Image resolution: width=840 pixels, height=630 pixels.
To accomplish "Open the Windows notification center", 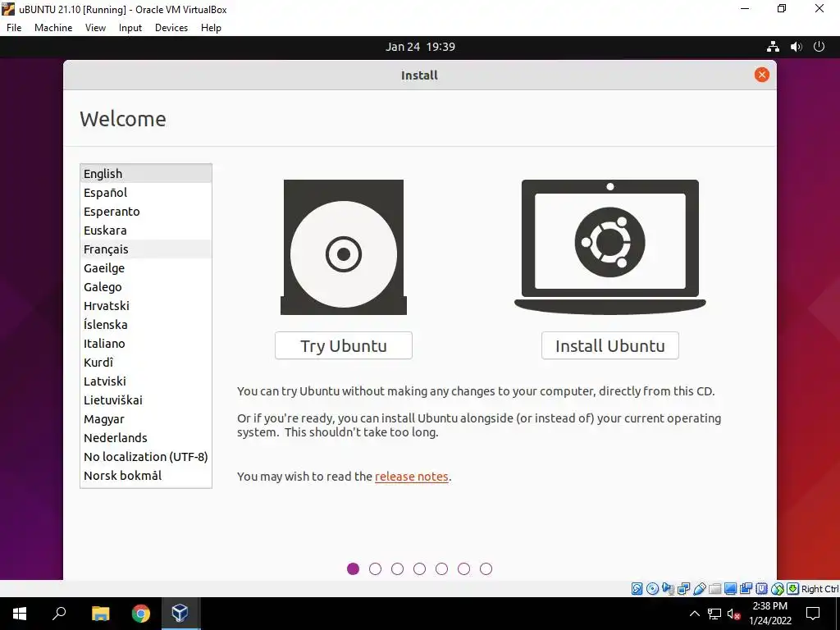I will click(813, 614).
